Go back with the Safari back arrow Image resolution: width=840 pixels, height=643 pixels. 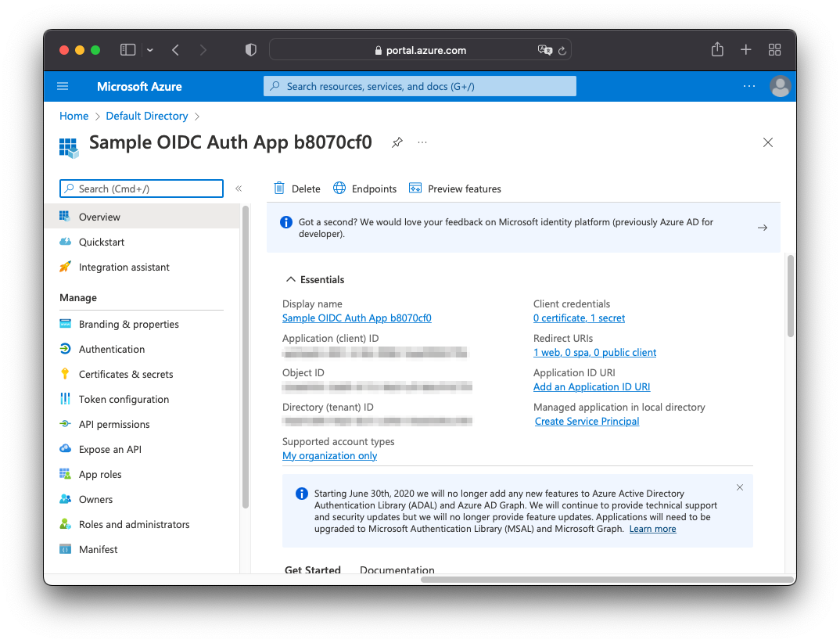coord(175,50)
